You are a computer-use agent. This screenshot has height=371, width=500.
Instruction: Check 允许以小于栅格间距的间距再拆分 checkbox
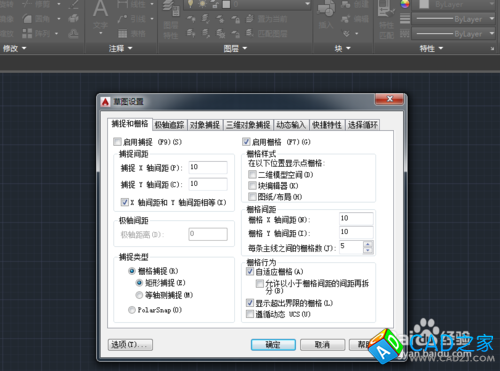point(260,284)
